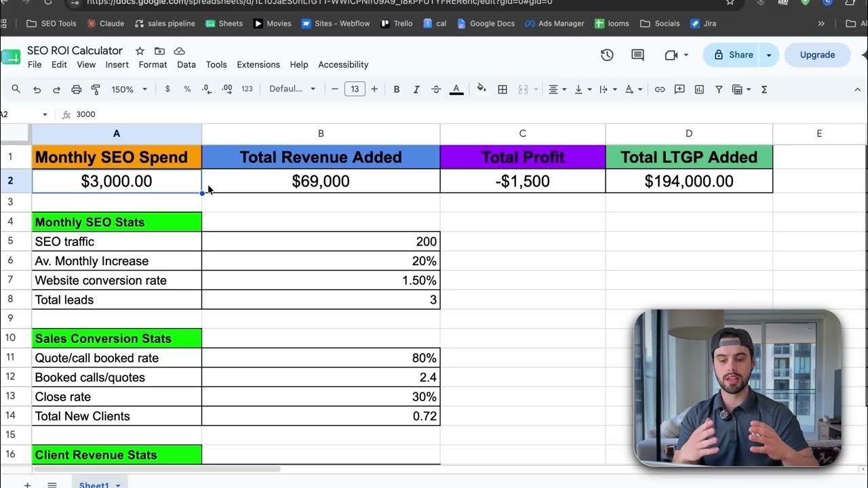Increase decimal places
The height and width of the screenshot is (488, 868).
pyautogui.click(x=227, y=89)
